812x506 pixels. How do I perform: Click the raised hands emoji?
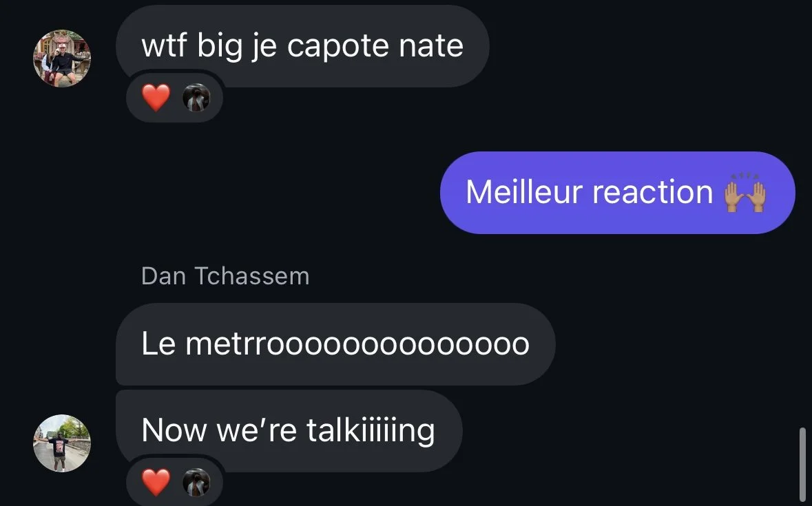[x=745, y=193]
